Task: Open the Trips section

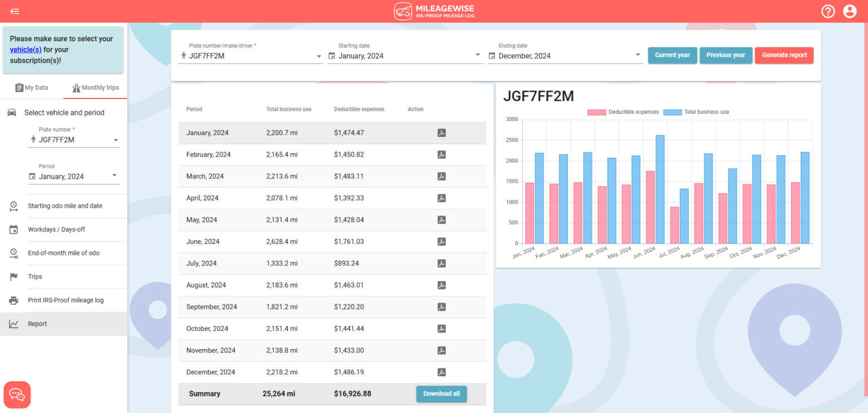Action: tap(63, 277)
